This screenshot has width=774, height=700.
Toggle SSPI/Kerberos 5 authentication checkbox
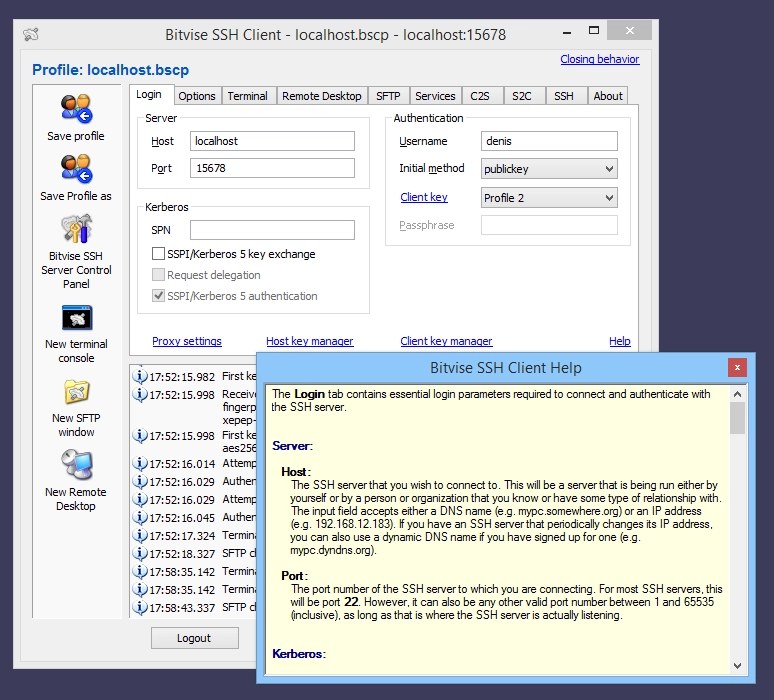click(158, 296)
